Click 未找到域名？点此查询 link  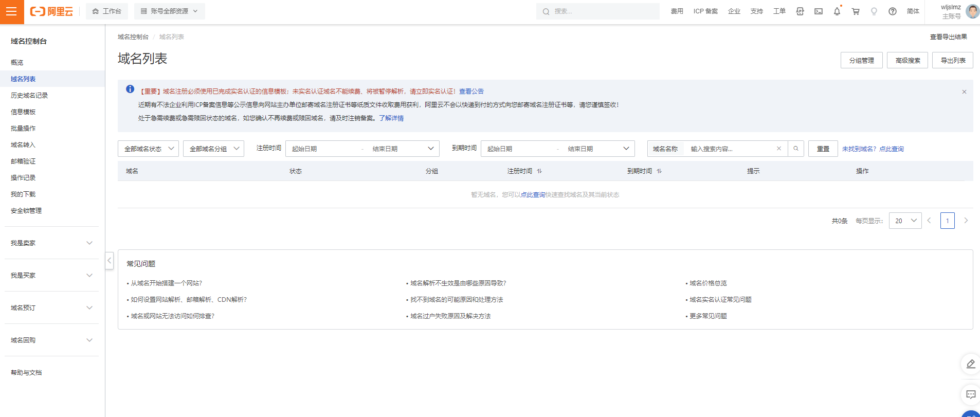(x=873, y=149)
